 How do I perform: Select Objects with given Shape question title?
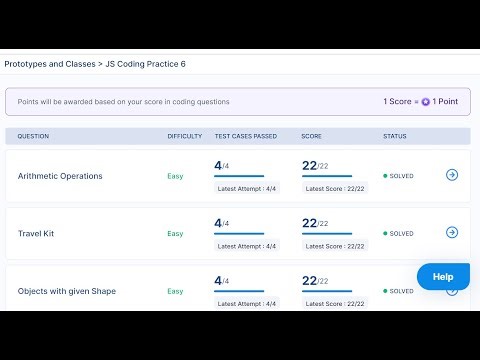[67, 291]
